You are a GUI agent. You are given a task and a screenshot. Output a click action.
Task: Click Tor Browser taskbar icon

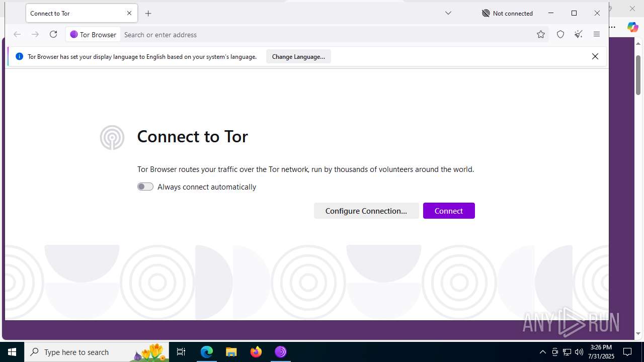point(281,352)
